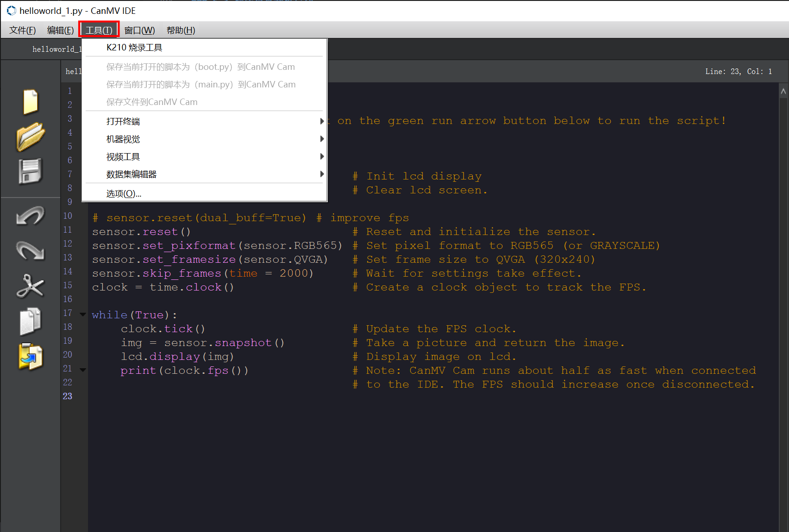Click the Line: 23, Col: 1 indicator

738,71
